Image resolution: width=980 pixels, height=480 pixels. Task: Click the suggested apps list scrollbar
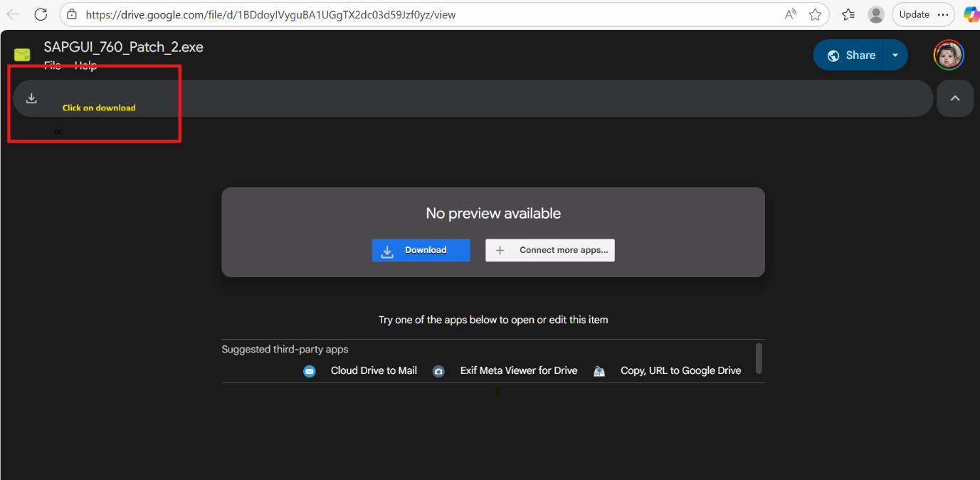(x=759, y=358)
